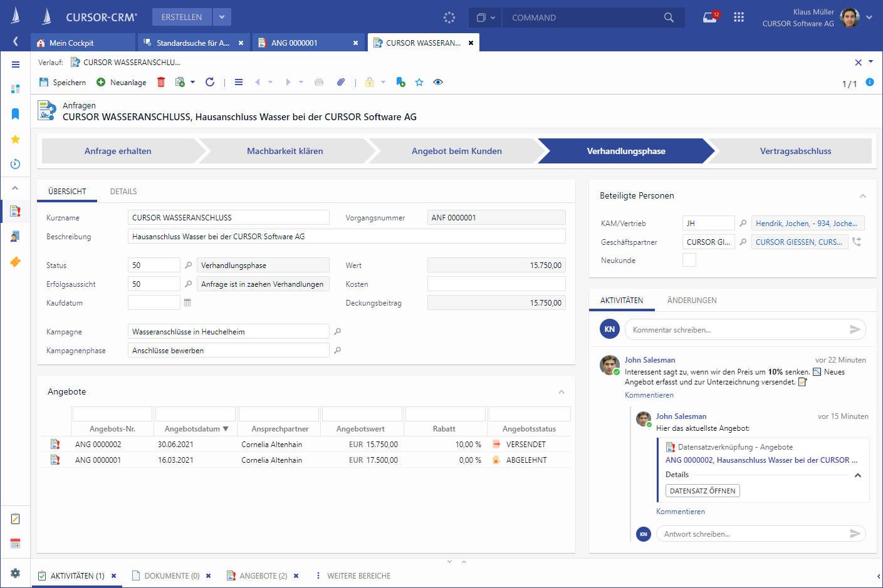Open the apps grid icon
This screenshot has height=588, width=883.
point(739,18)
